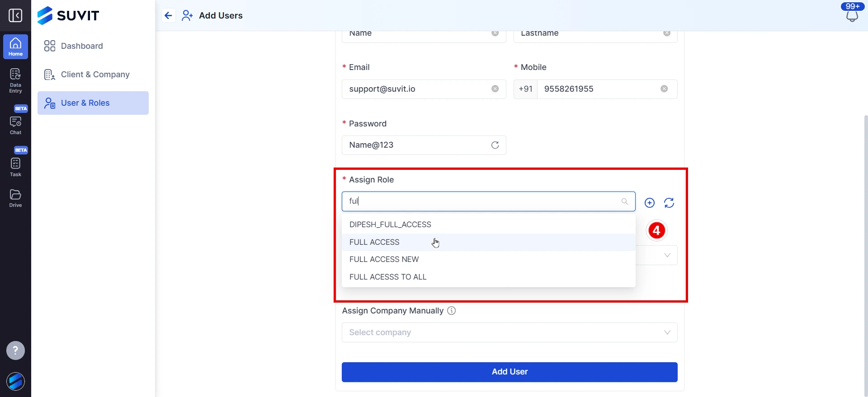
Task: Open the Task beta section
Action: tap(15, 162)
